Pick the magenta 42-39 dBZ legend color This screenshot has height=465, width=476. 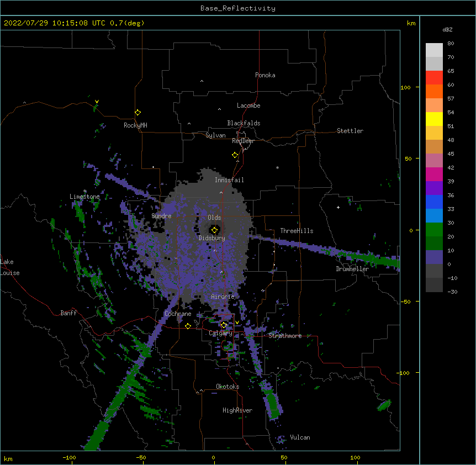[434, 174]
